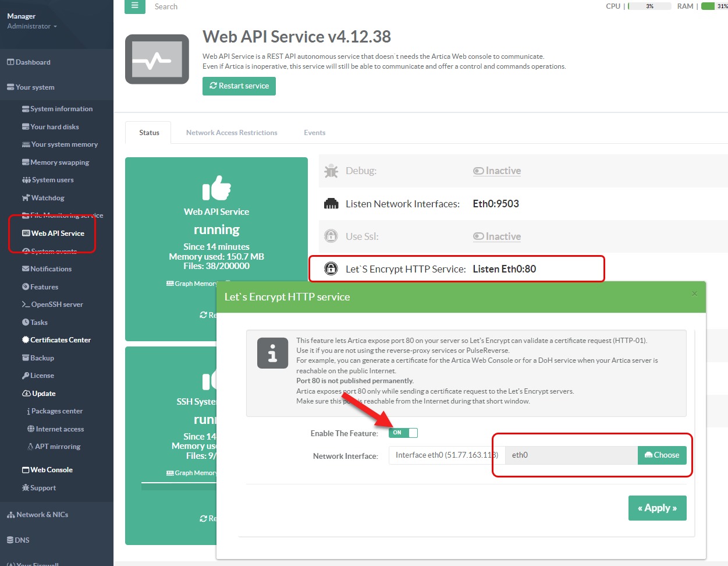Click the Restart service button
This screenshot has height=566, width=728.
pos(239,86)
